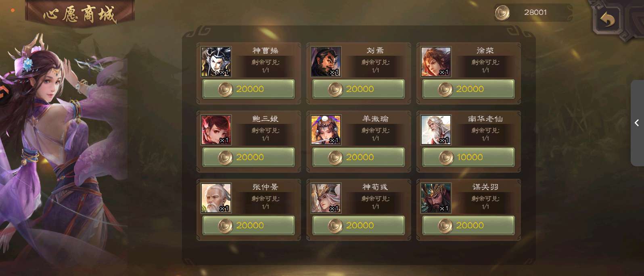Screen dimensions: 644x276
Task: Select 神荀彧 hero portrait
Action: (326, 198)
